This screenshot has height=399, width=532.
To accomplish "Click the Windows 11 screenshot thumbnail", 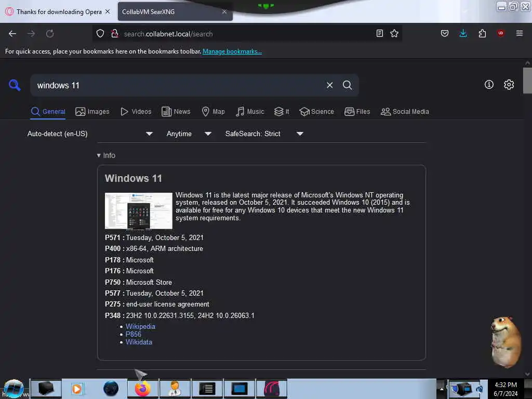I will [x=138, y=211].
